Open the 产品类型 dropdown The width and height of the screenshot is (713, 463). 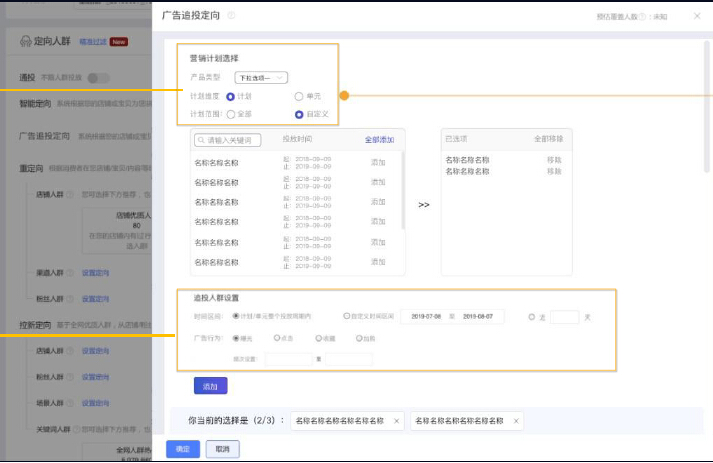point(260,77)
